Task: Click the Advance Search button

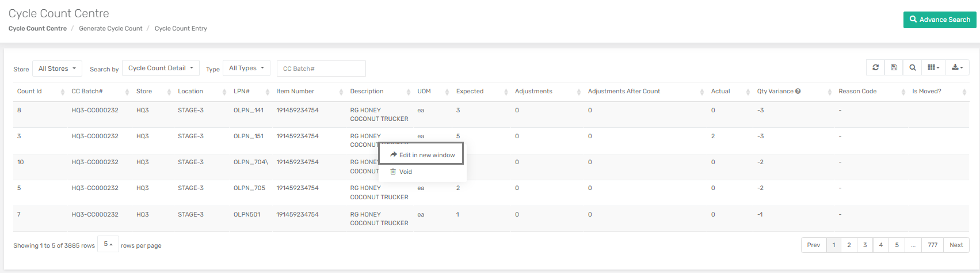Action: [940, 20]
